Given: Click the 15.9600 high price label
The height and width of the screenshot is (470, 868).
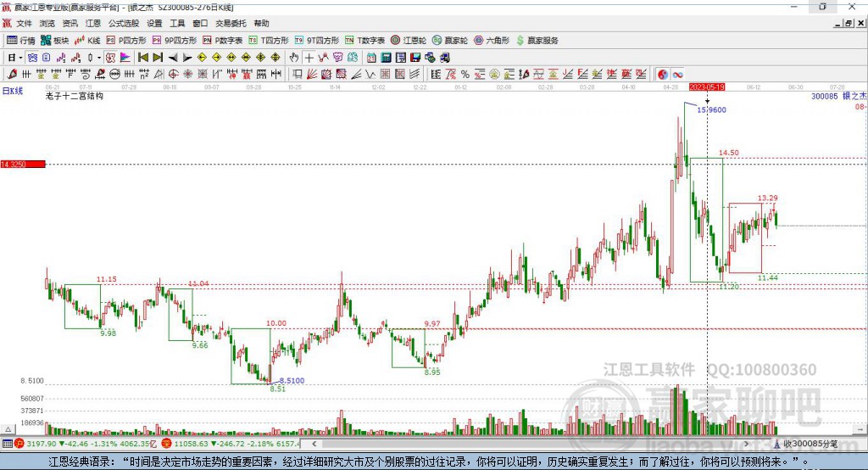Looking at the screenshot, I should 711,109.
